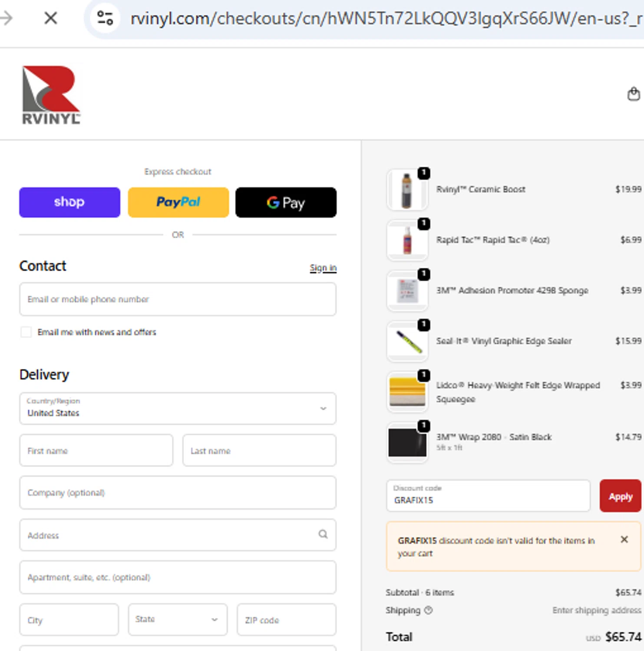Click the Delivery heading
The image size is (644, 651).
pyautogui.click(x=44, y=375)
